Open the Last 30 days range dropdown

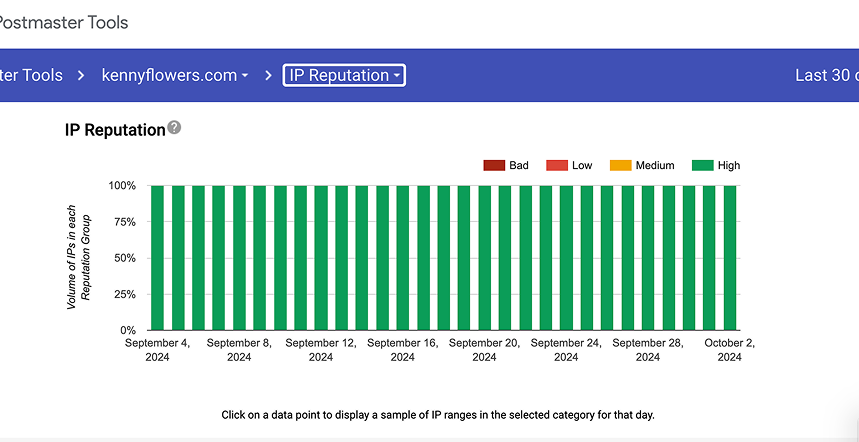(826, 75)
